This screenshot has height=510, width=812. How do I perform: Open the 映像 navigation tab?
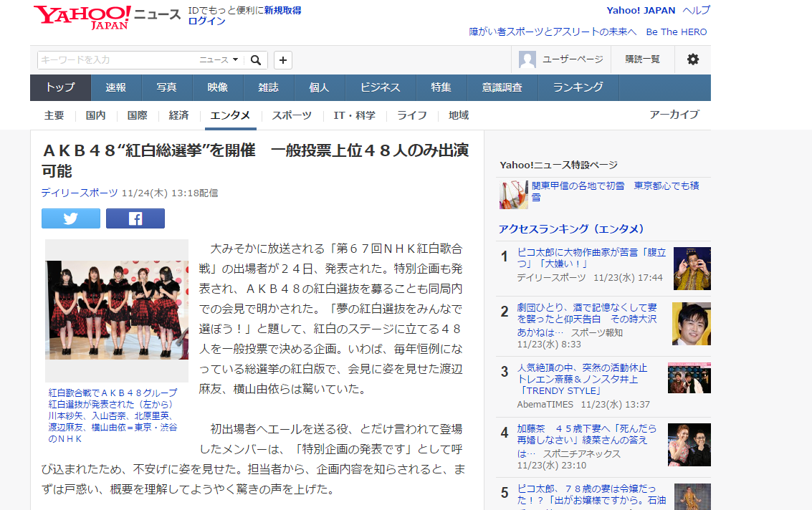(217, 87)
